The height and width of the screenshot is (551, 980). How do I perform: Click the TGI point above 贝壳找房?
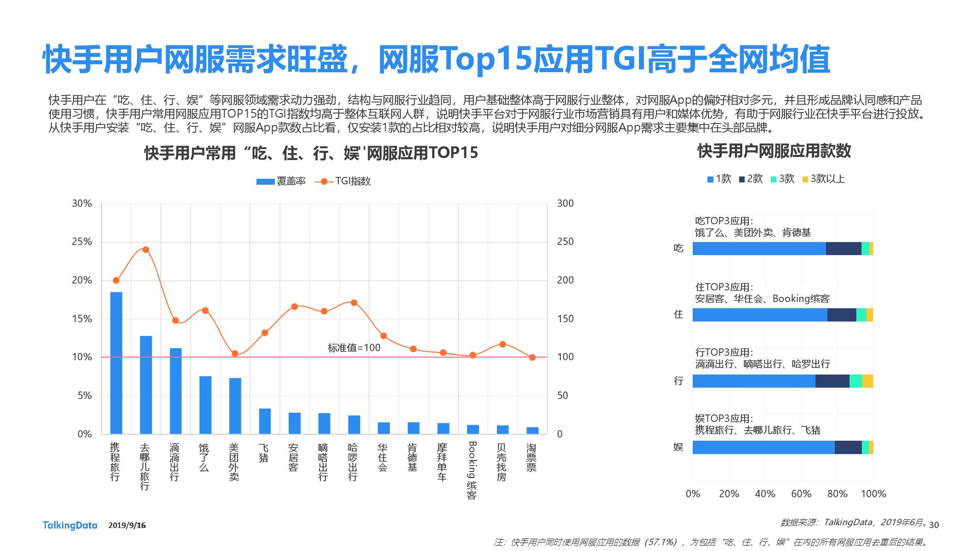pyautogui.click(x=502, y=344)
